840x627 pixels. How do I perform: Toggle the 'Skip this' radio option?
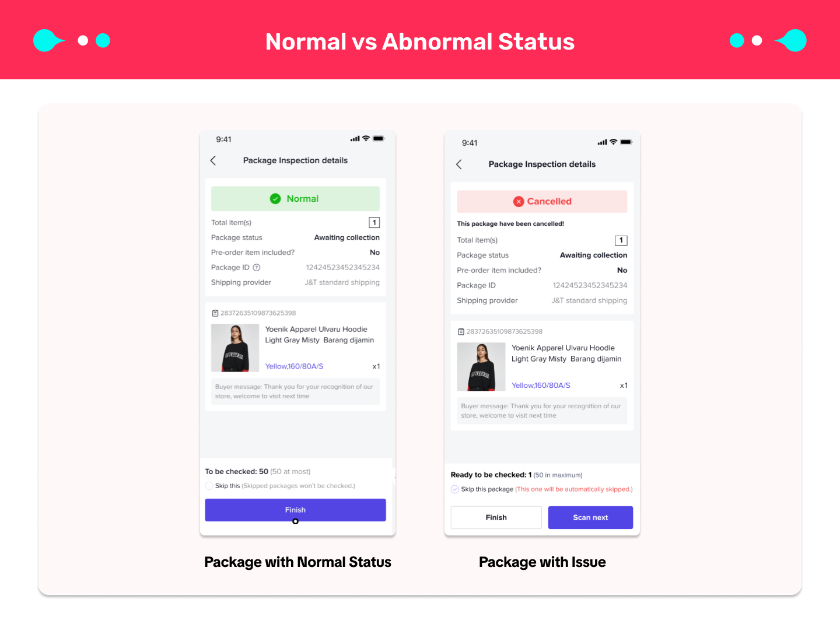coord(209,486)
